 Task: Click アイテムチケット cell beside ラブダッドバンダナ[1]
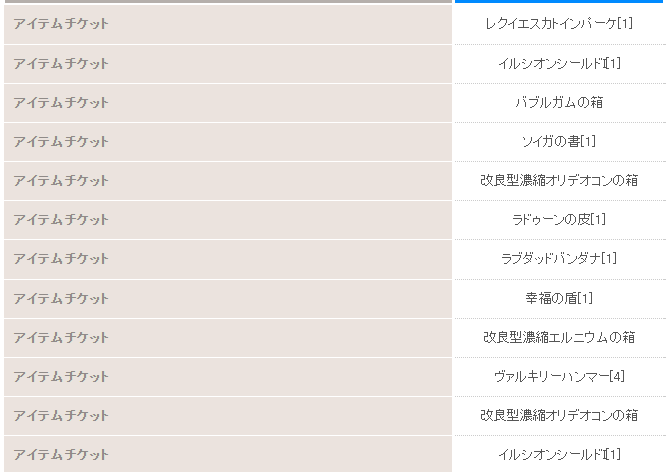(228, 259)
